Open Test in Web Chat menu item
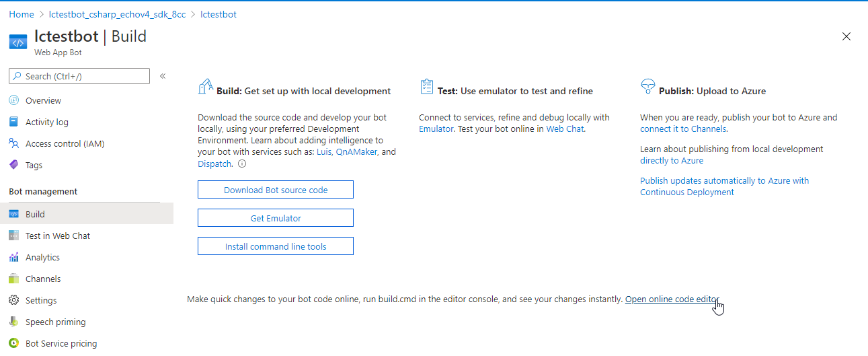Image resolution: width=868 pixels, height=356 pixels. 57,236
